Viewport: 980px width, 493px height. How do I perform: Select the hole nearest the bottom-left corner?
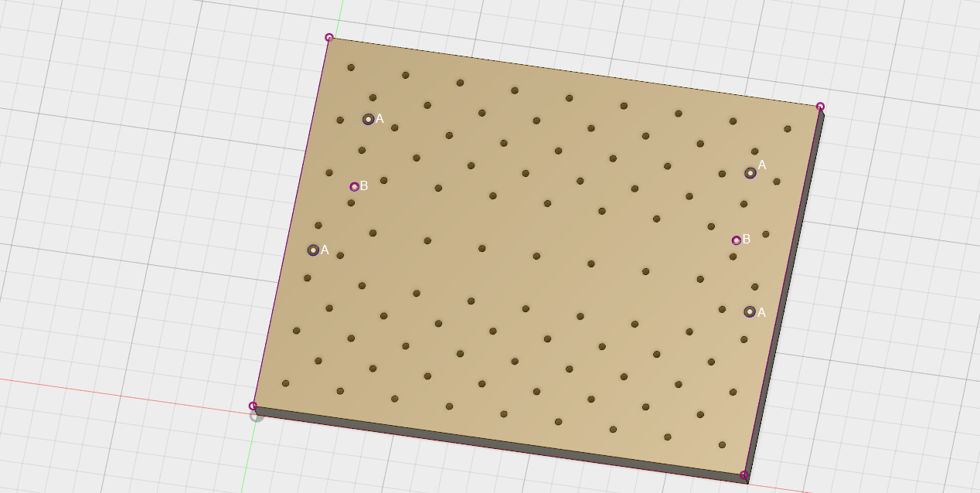tap(285, 383)
